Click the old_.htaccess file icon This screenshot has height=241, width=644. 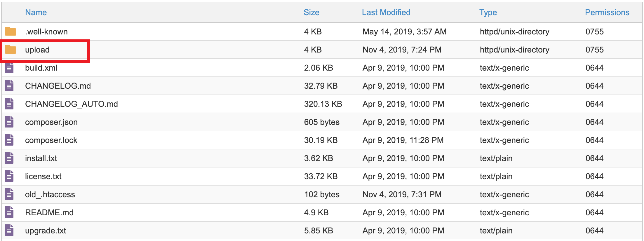point(9,194)
